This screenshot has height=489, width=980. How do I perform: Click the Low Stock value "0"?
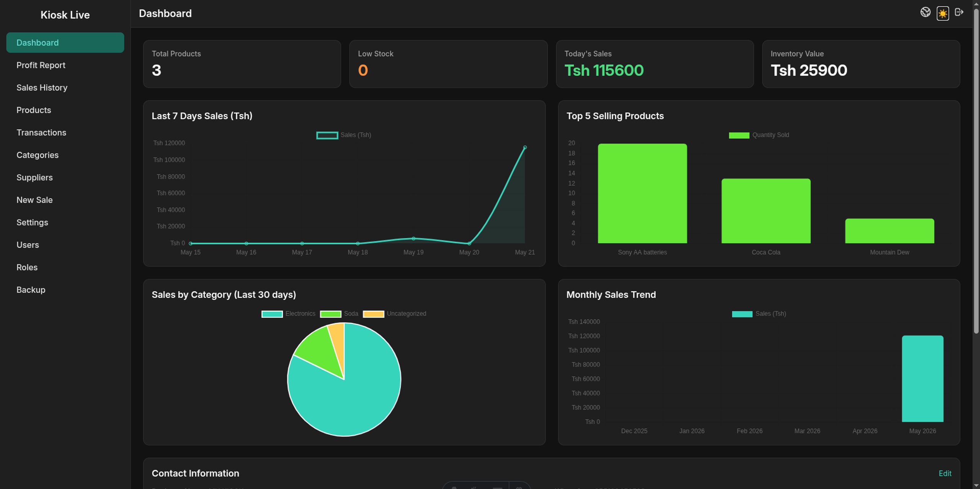click(x=363, y=70)
